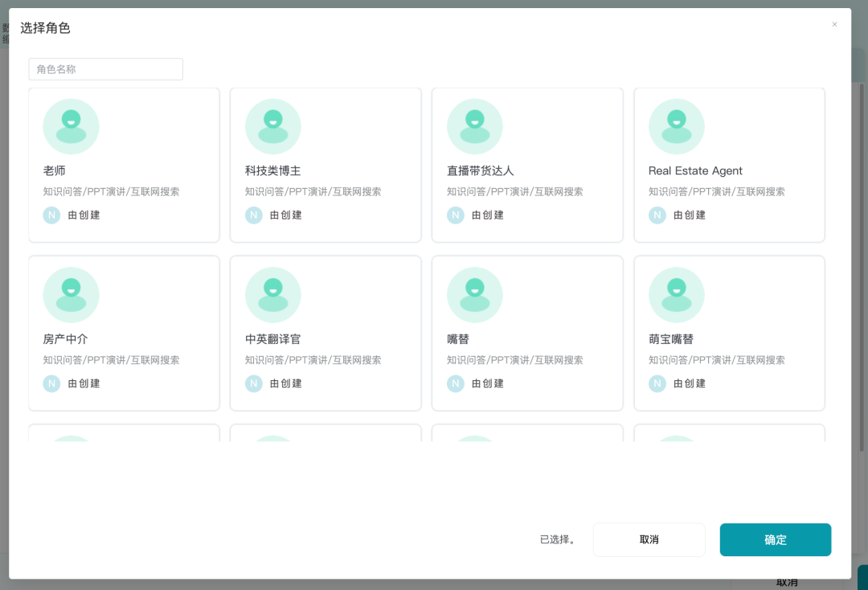Click the 房产中介 avatar icon
The height and width of the screenshot is (590, 868).
[71, 295]
